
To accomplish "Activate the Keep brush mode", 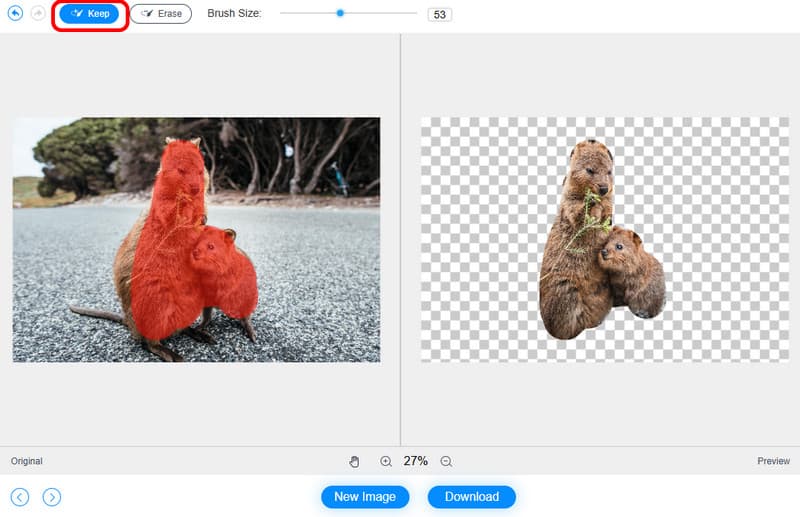I will click(x=91, y=14).
